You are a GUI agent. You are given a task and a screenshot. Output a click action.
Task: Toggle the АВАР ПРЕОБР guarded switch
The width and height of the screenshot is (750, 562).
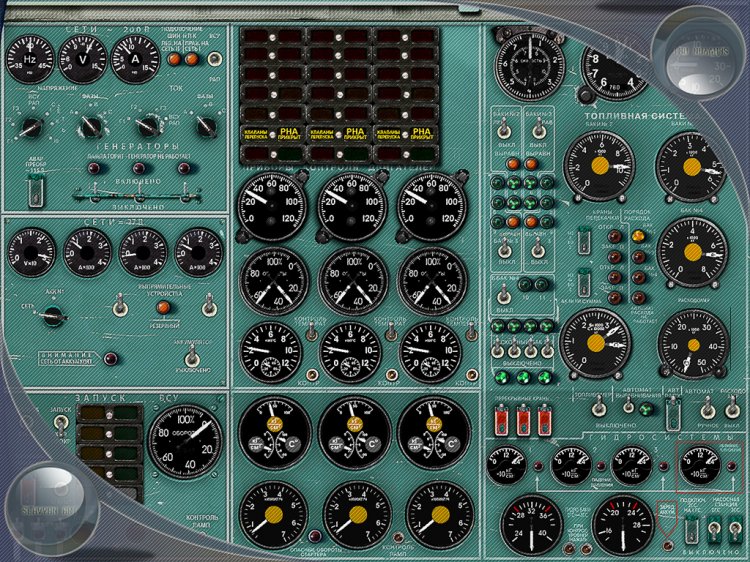click(x=36, y=190)
